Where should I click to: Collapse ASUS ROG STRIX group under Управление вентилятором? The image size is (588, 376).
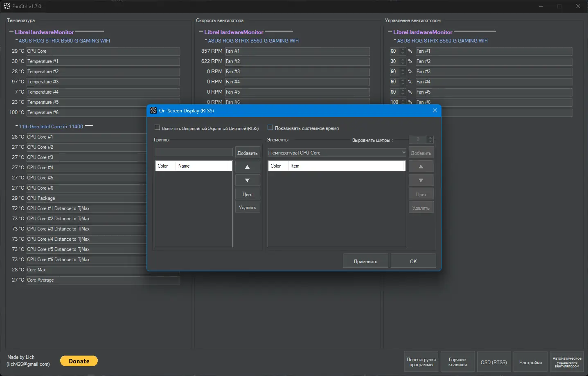coord(395,40)
